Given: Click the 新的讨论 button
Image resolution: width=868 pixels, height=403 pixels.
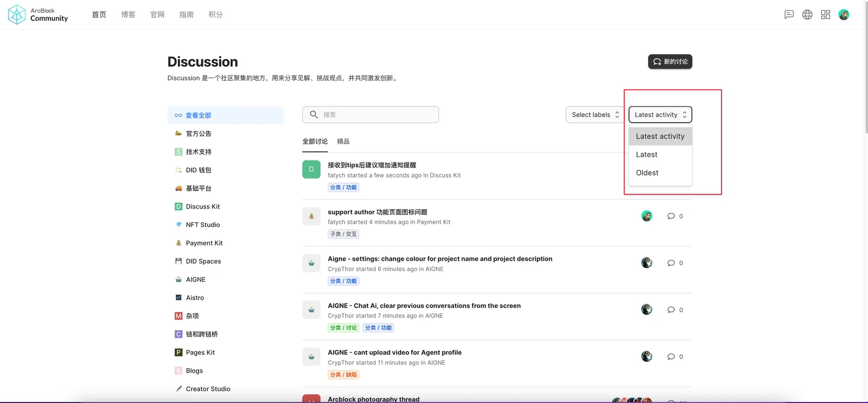Looking at the screenshot, I should (x=670, y=62).
